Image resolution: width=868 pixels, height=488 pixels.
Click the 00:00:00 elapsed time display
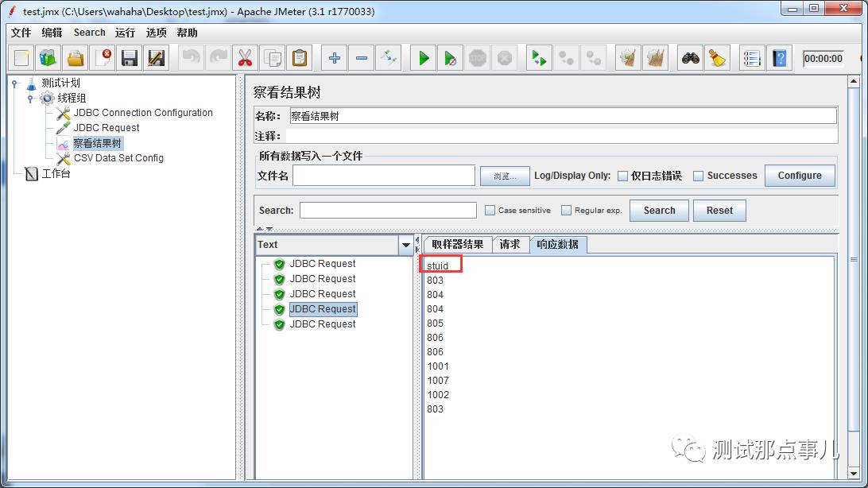click(823, 59)
